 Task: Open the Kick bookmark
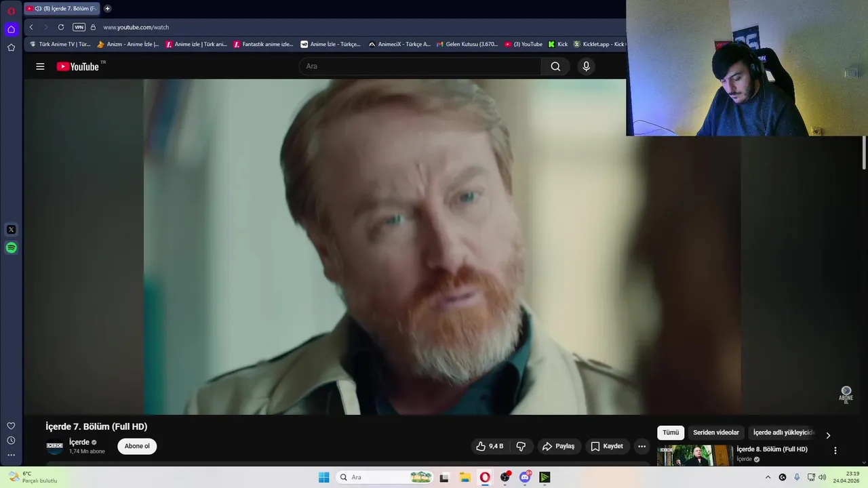[x=558, y=44]
